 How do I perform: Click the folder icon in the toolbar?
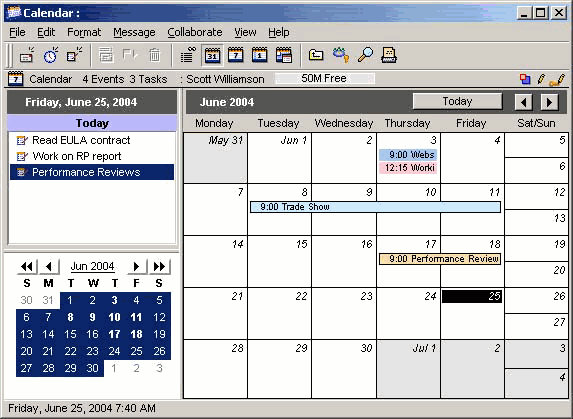[x=316, y=56]
